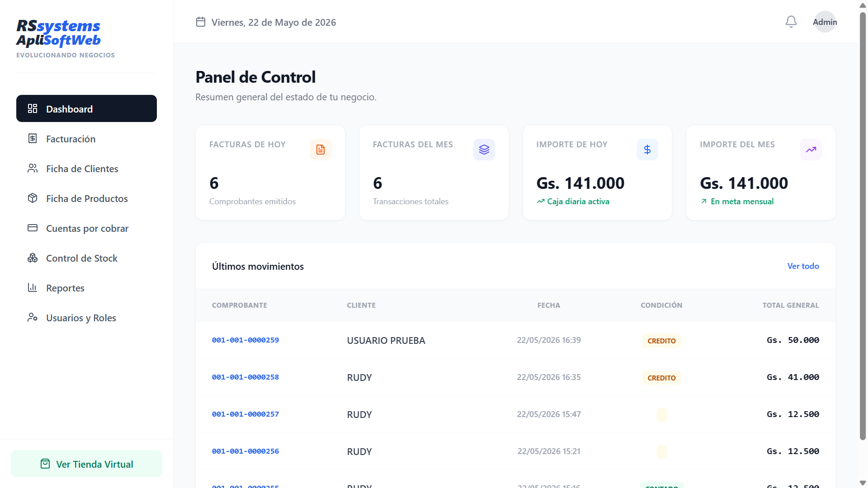Click the Transacciones totales caption
The height and width of the screenshot is (488, 868).
[410, 201]
